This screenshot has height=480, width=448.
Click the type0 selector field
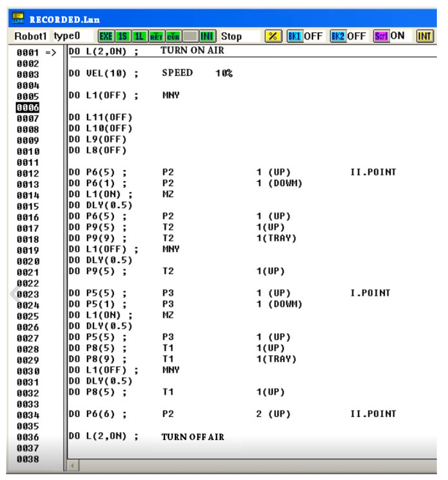pyautogui.click(x=67, y=36)
